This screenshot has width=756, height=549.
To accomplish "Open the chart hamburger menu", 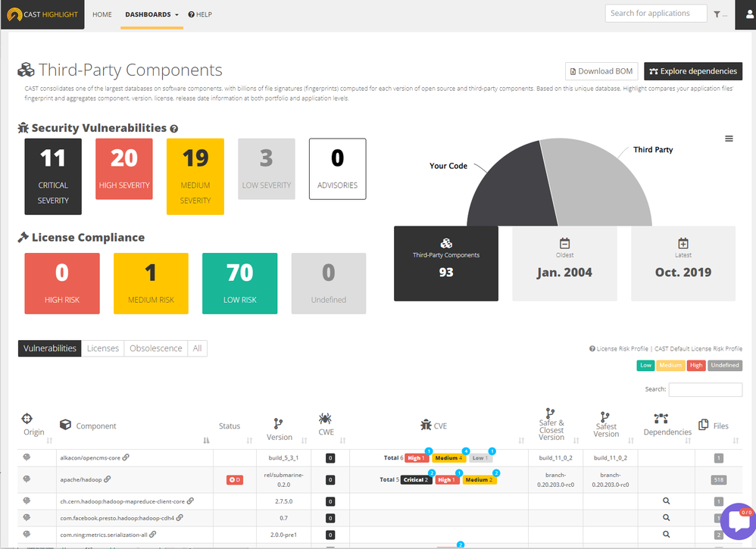I will 729,139.
